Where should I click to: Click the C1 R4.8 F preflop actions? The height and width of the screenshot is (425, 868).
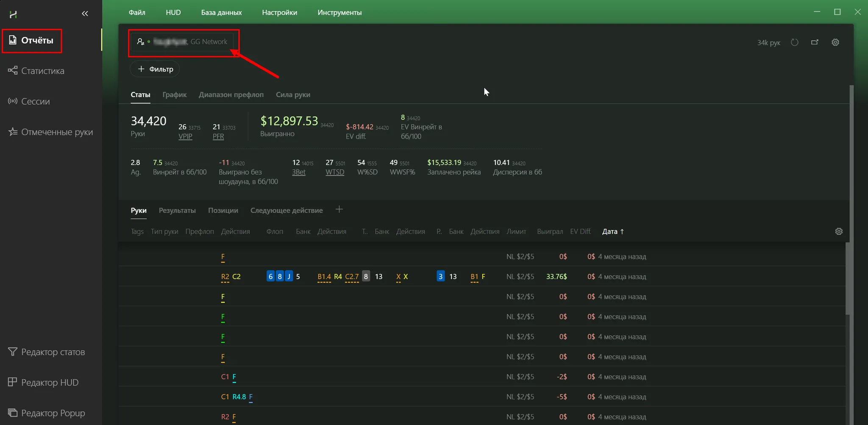(237, 397)
